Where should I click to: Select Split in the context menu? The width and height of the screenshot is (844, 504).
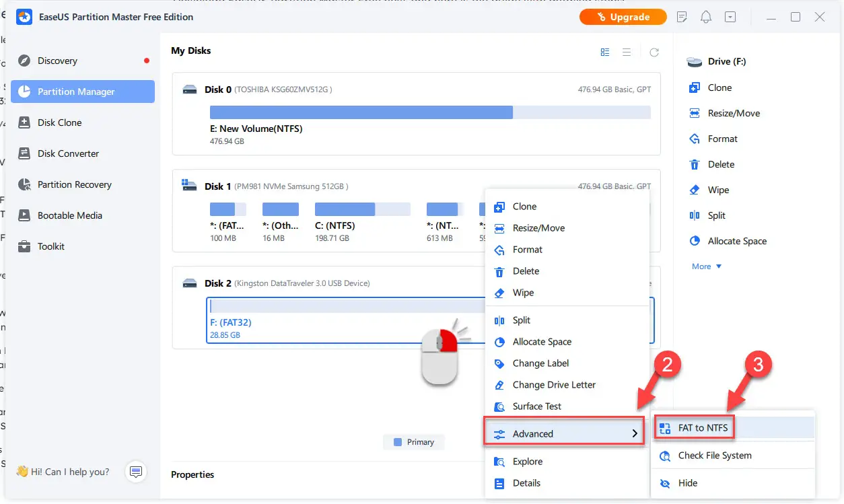[x=567, y=320]
